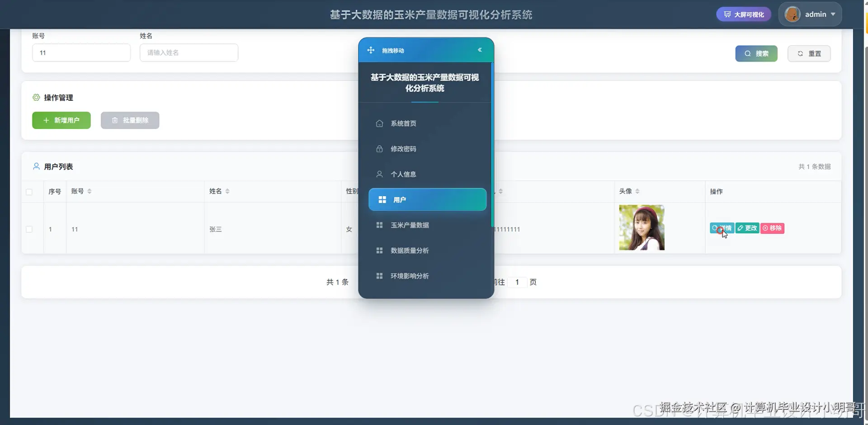Select the 玉米产量数据 grid icon

point(379,225)
